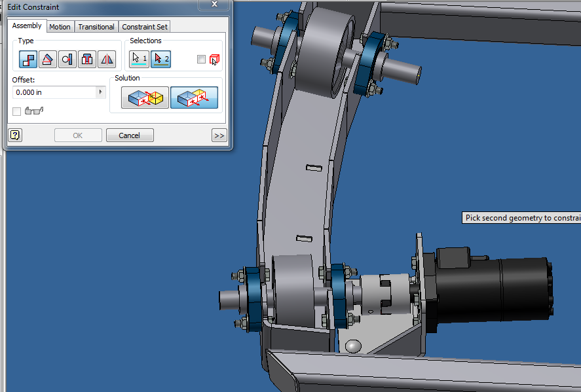The width and height of the screenshot is (581, 392).
Task: Select the Angle constraint type icon
Action: (47, 59)
